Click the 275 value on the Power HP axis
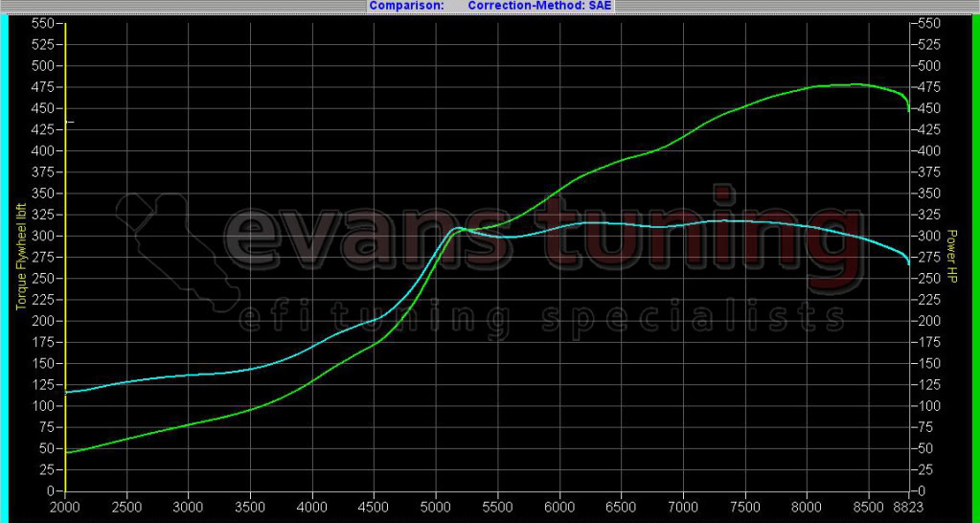980x523 pixels. coord(930,257)
